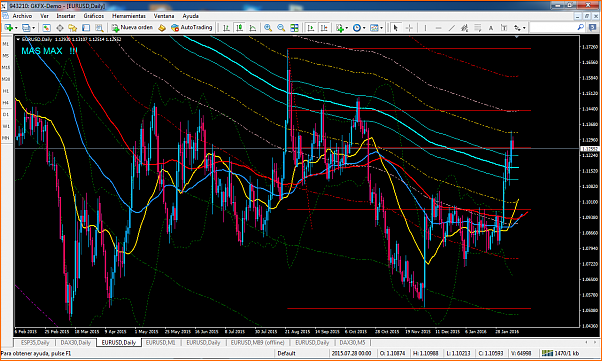Viewport: 602px width, 361px height.
Task: Open the Herramientas menu
Action: click(x=129, y=16)
